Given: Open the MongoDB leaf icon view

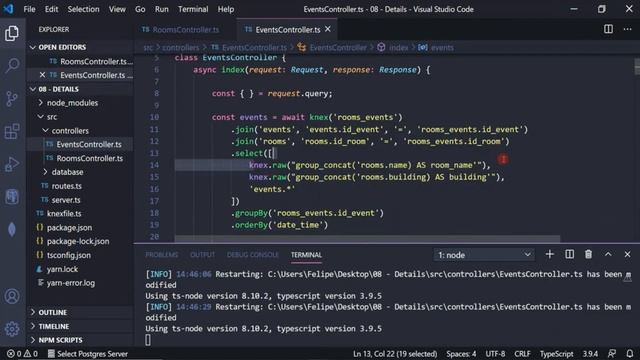Looking at the screenshot, I should 12,229.
